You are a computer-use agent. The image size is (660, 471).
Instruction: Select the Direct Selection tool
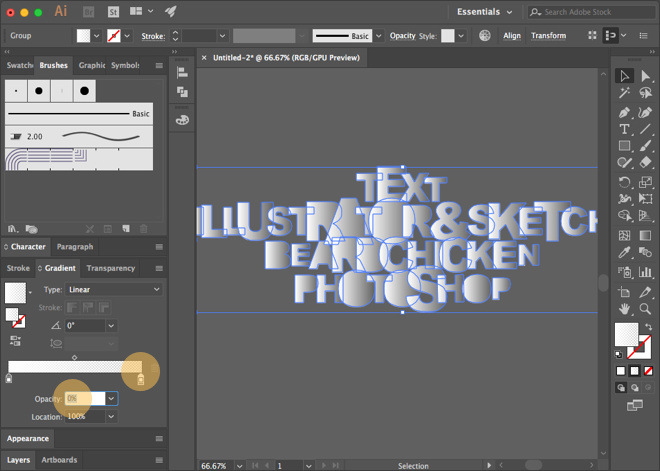[645, 76]
